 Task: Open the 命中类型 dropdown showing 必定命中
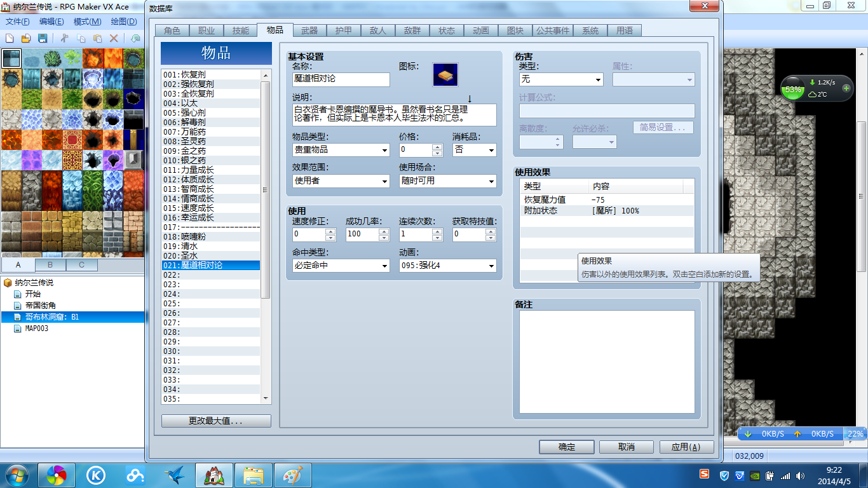[x=341, y=266]
